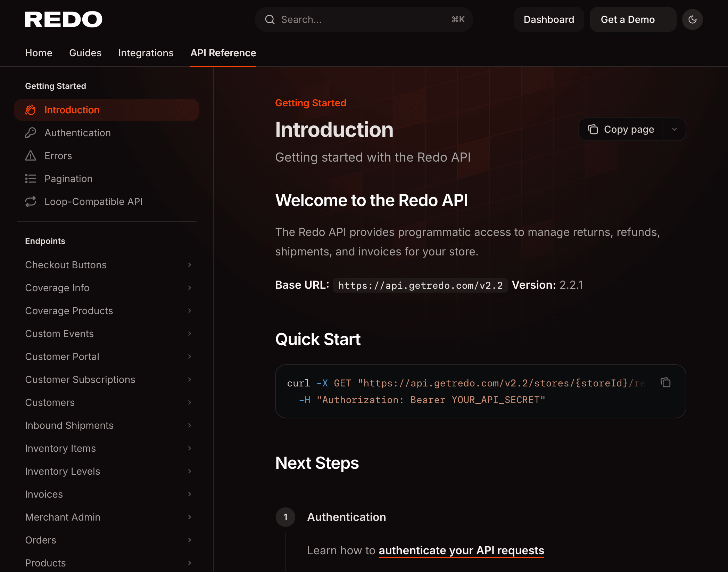
Task: Click the Welcome to the Redo API heading
Action: click(371, 200)
